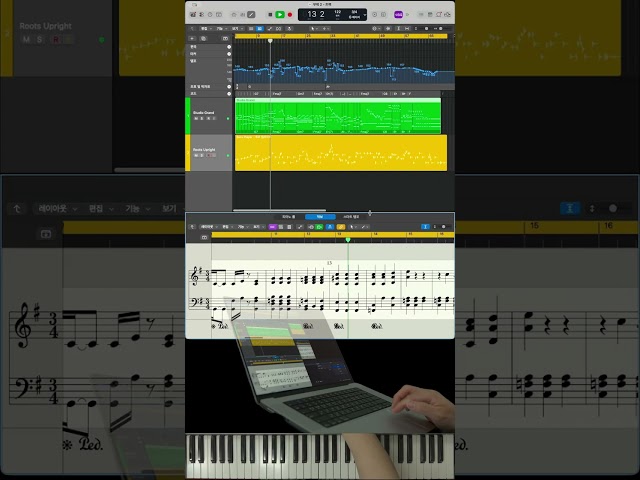640x480 pixels.
Task: Start playback with the green play button
Action: [x=280, y=15]
